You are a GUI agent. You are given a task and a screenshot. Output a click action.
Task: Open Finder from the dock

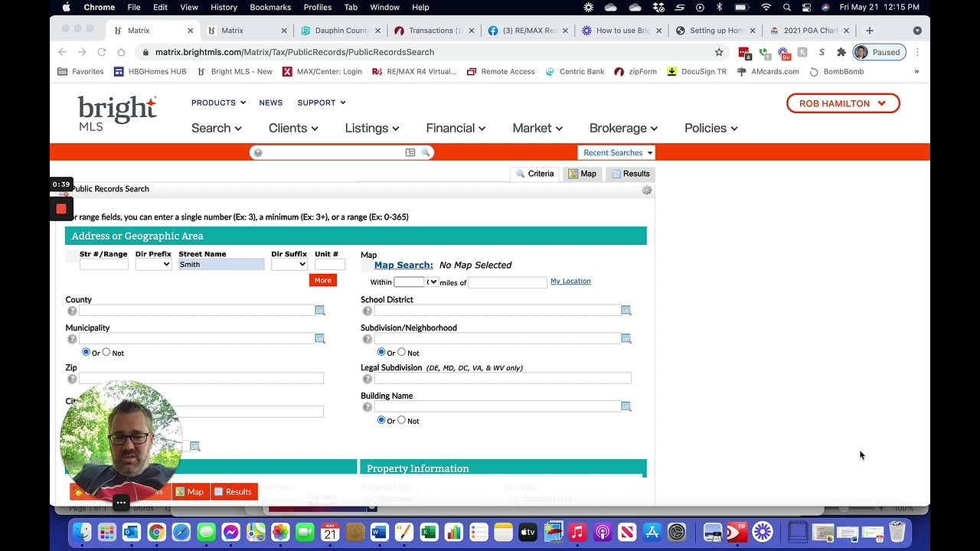click(x=82, y=532)
